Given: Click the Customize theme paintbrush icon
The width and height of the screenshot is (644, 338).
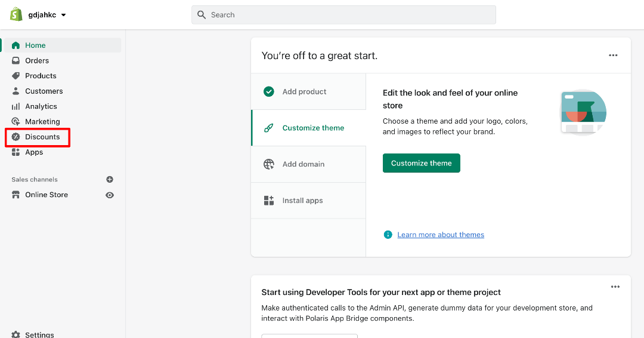Looking at the screenshot, I should 268,128.
